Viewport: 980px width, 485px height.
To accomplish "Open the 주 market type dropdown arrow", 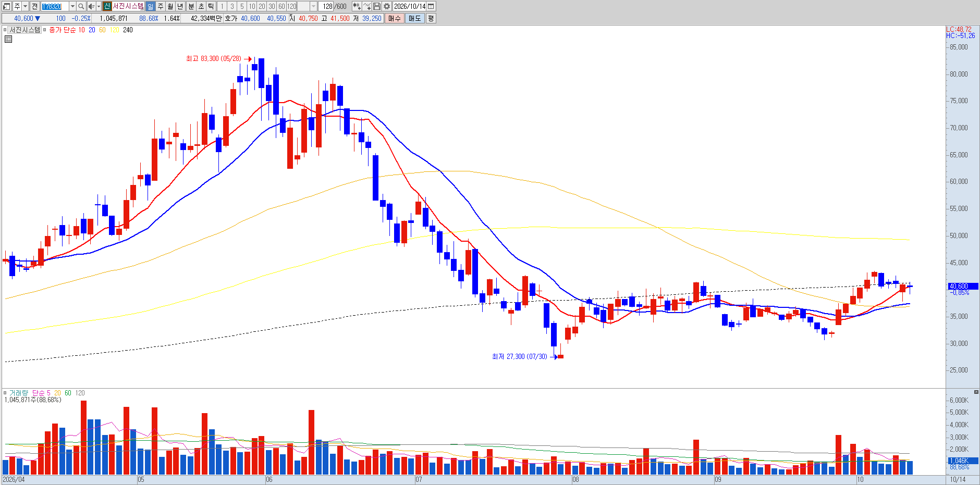I will (25, 6).
